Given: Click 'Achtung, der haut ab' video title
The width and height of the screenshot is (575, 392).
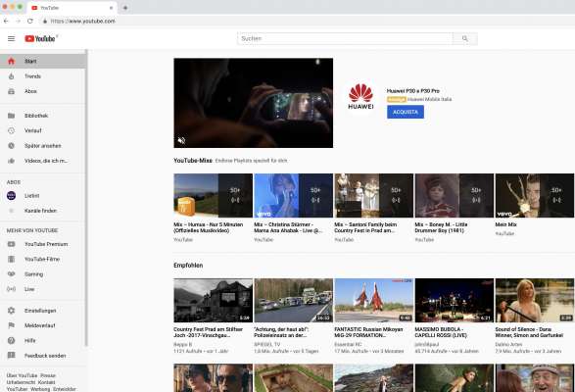Looking at the screenshot, I should (x=281, y=332).
